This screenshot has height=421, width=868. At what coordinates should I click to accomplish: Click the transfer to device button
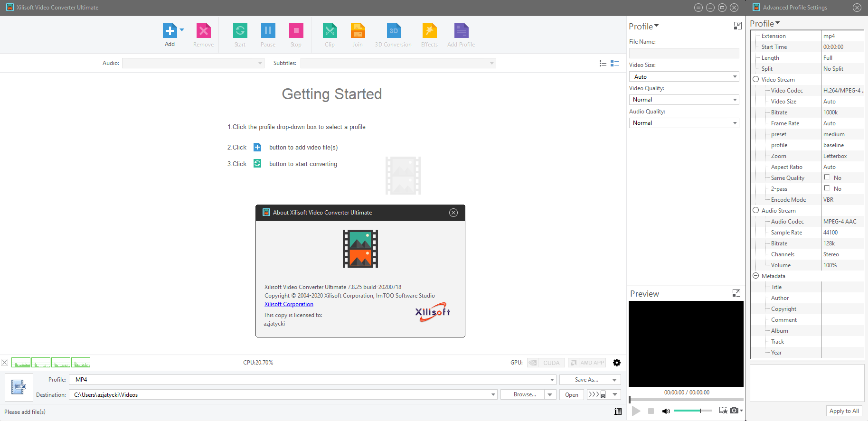click(x=597, y=395)
